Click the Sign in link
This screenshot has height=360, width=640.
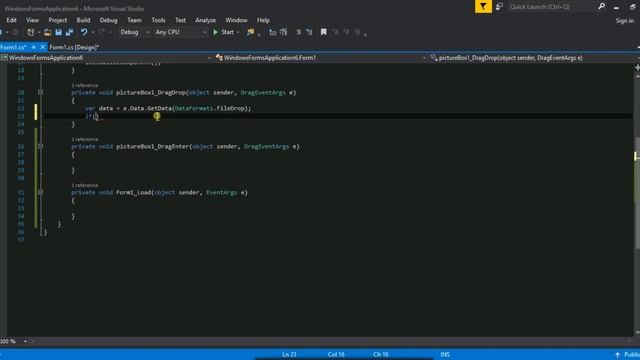[624, 20]
